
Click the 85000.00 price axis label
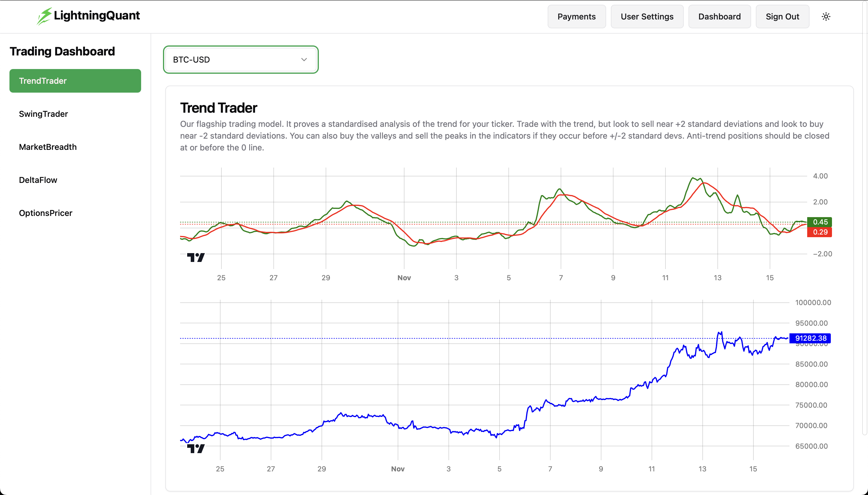tap(811, 364)
